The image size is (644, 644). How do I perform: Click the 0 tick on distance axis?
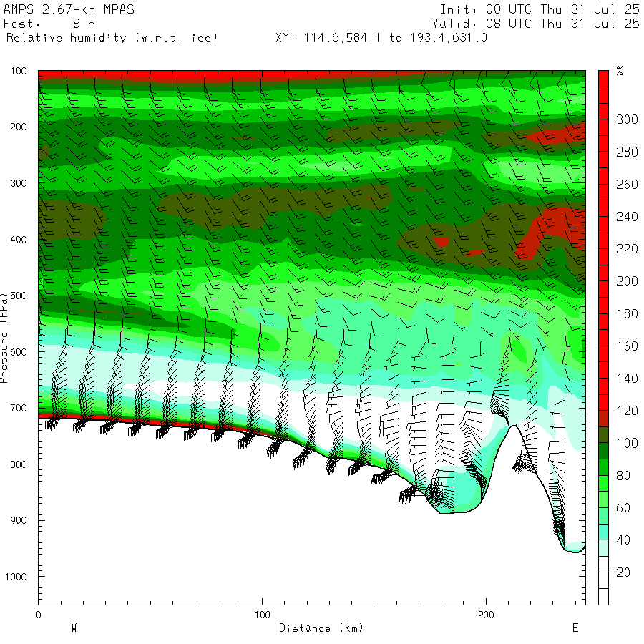pos(39,615)
